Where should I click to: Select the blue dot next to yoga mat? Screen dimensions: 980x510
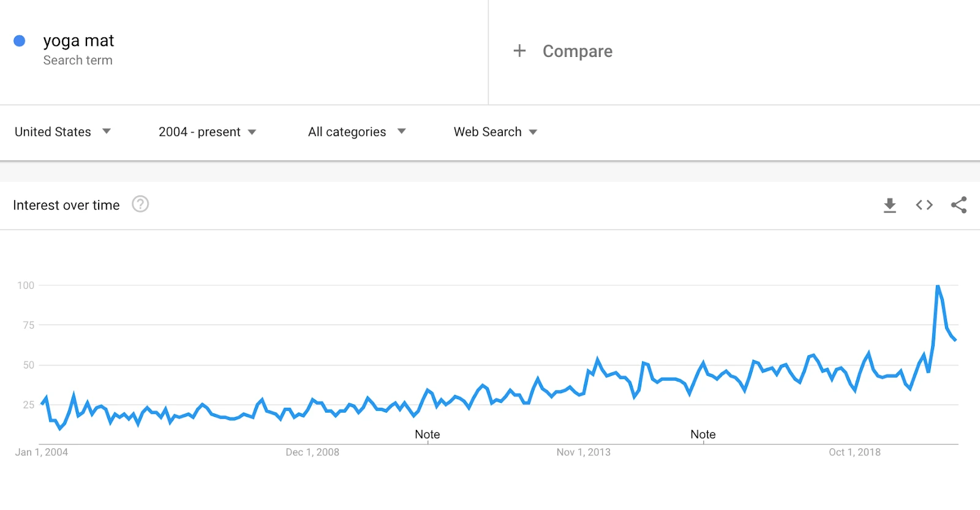20,41
